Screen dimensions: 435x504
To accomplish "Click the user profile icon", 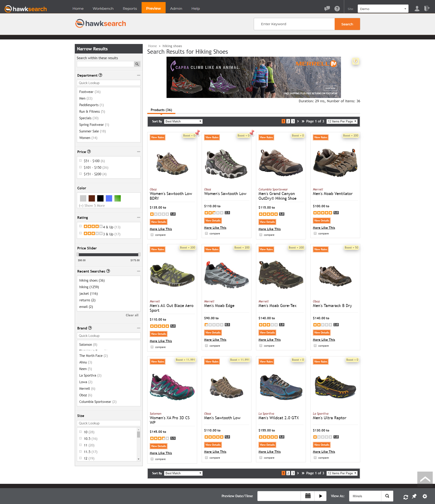I will coord(417,9).
